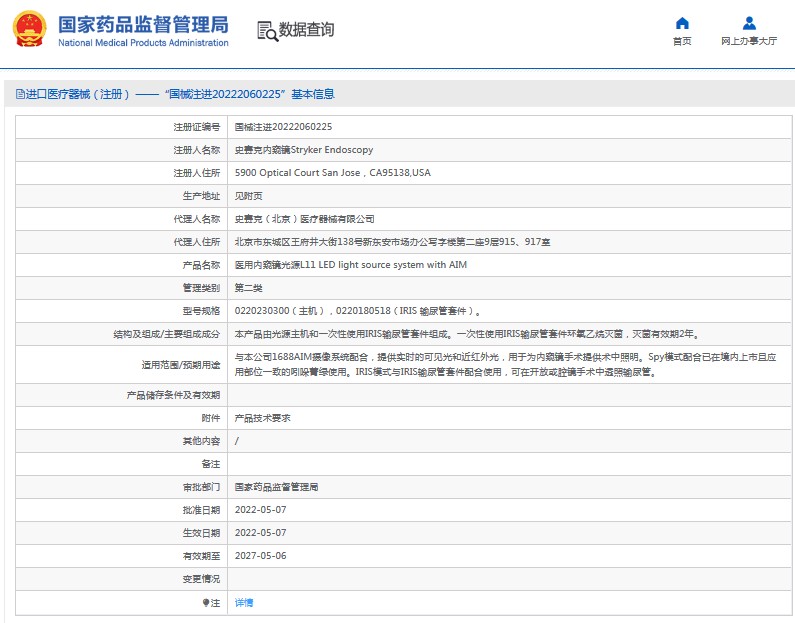Select address 5900 Optical Court San Jose
This screenshot has width=795, height=623.
point(333,173)
